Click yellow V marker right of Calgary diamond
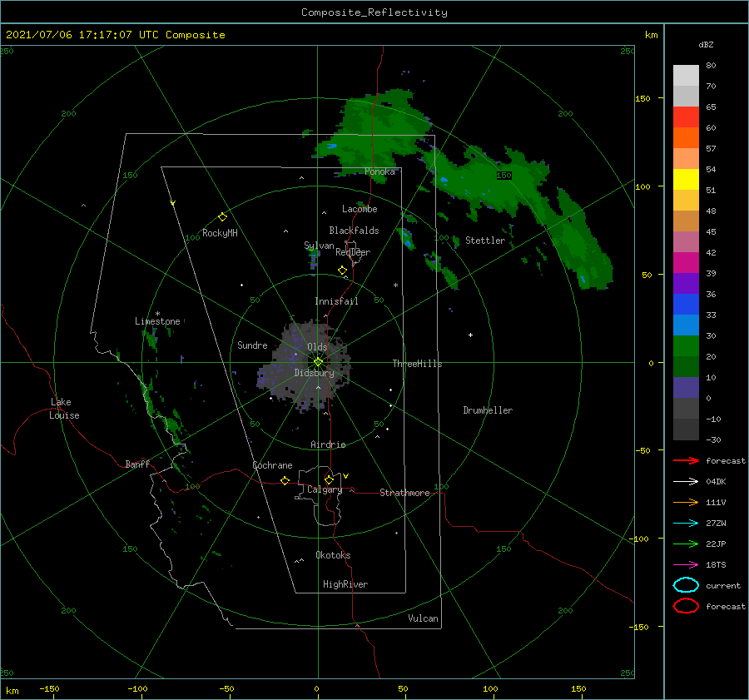 pyautogui.click(x=345, y=476)
